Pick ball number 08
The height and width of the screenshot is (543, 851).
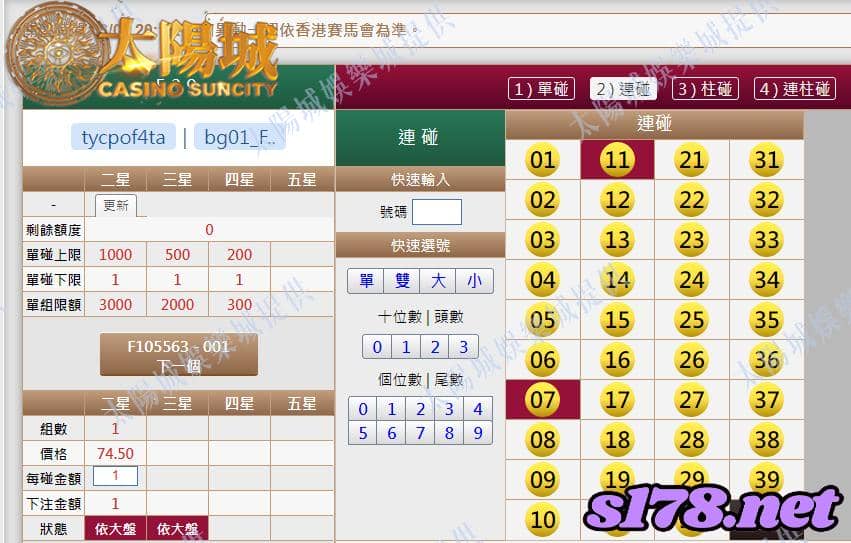click(543, 440)
